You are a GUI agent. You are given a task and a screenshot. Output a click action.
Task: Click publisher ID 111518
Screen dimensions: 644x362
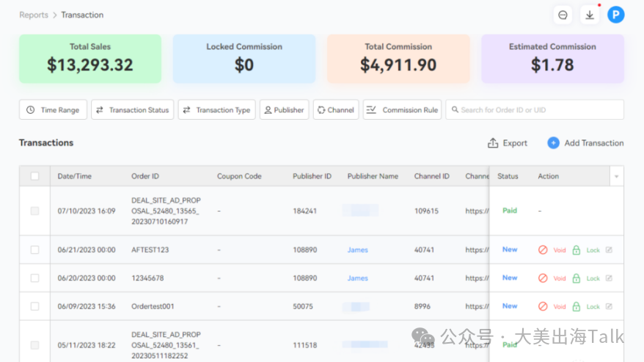click(304, 345)
